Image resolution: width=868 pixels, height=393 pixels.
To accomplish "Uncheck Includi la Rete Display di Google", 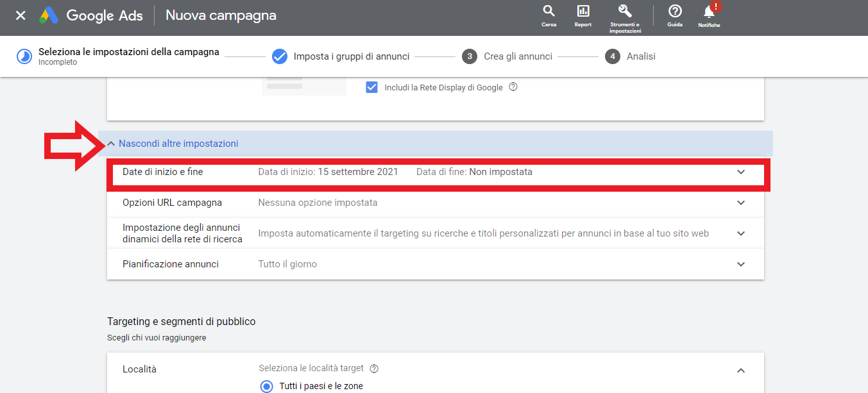I will (371, 87).
